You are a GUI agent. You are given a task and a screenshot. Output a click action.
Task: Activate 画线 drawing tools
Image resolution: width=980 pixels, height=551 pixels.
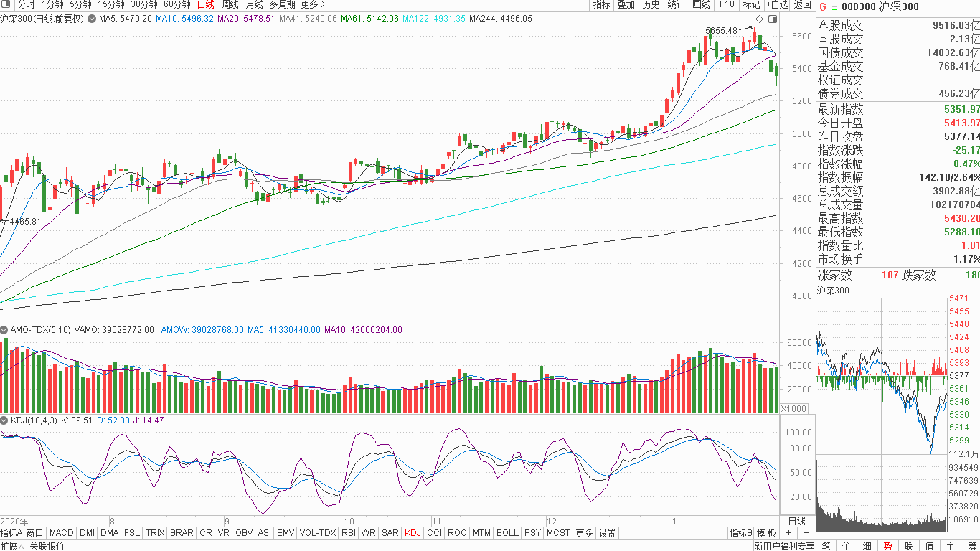coord(701,4)
